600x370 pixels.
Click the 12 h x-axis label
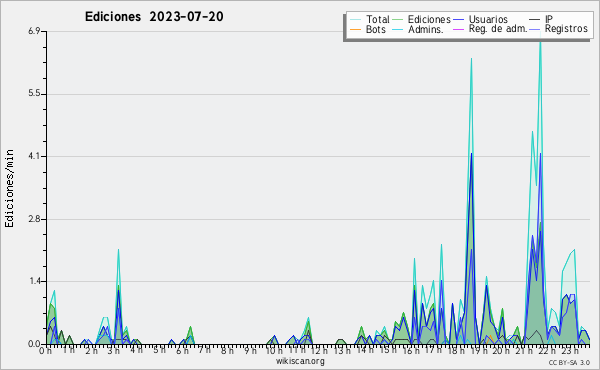point(319,351)
